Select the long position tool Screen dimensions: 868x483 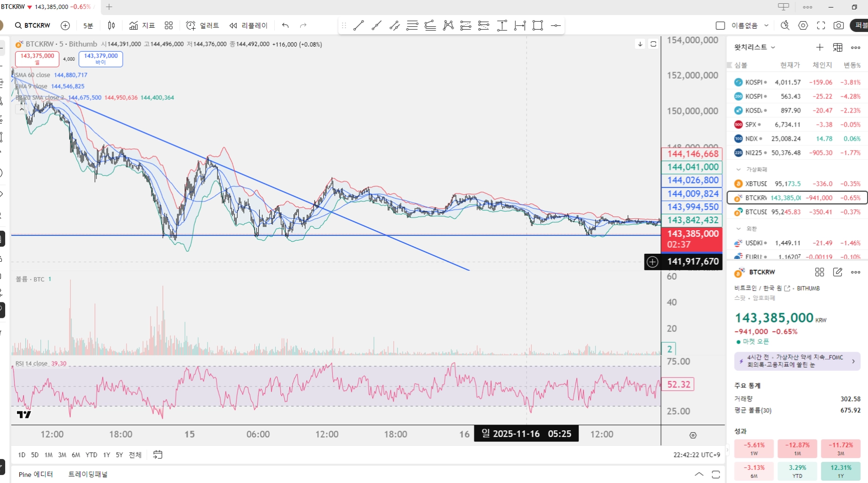click(466, 25)
